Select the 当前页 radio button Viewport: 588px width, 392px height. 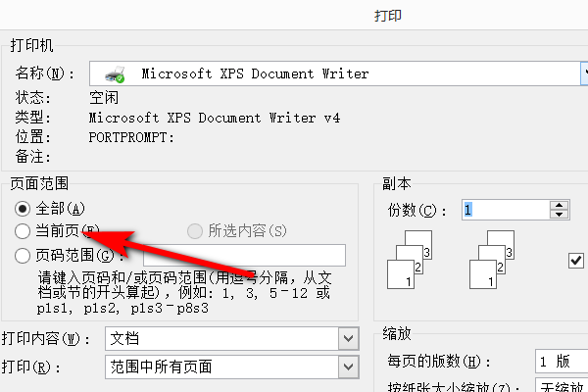click(x=23, y=231)
